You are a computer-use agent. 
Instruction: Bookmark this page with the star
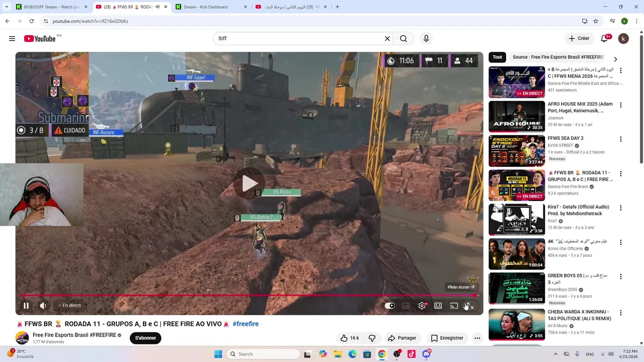[596, 21]
